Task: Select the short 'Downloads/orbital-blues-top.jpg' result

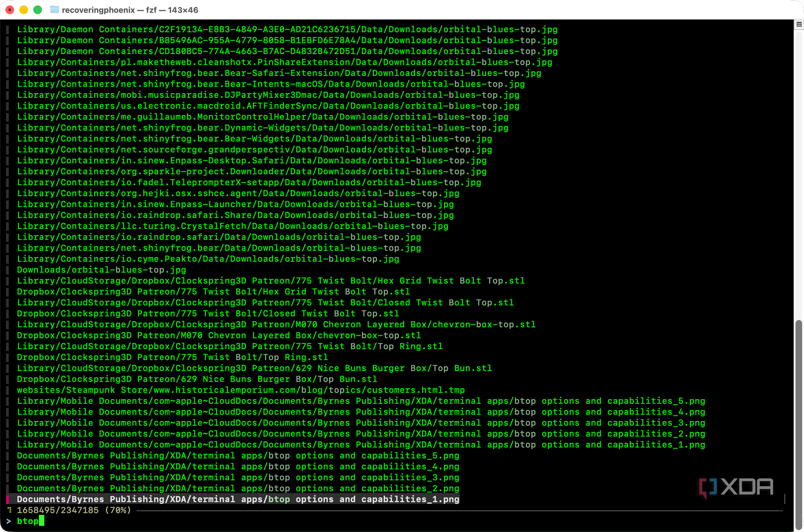Action: click(x=101, y=270)
